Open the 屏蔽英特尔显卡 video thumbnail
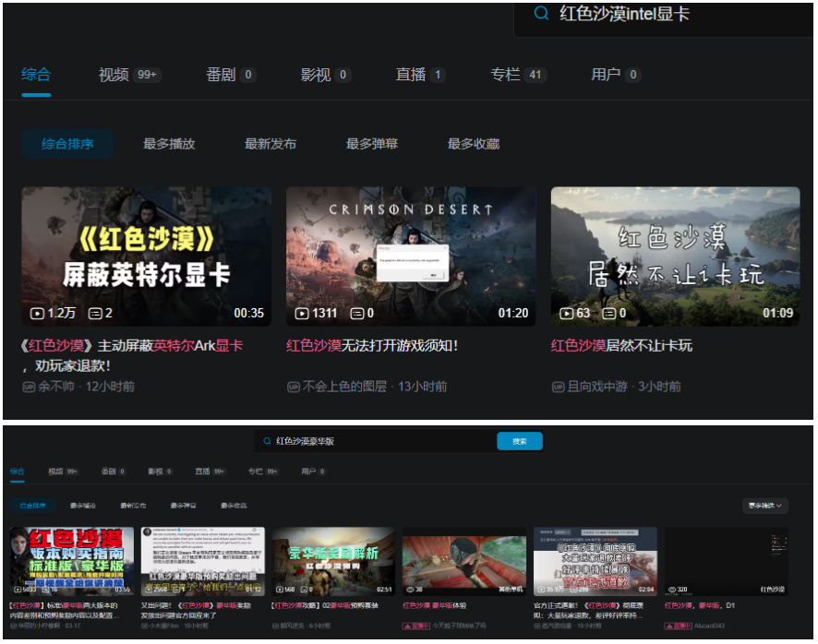The width and height of the screenshot is (818, 644). (146, 256)
